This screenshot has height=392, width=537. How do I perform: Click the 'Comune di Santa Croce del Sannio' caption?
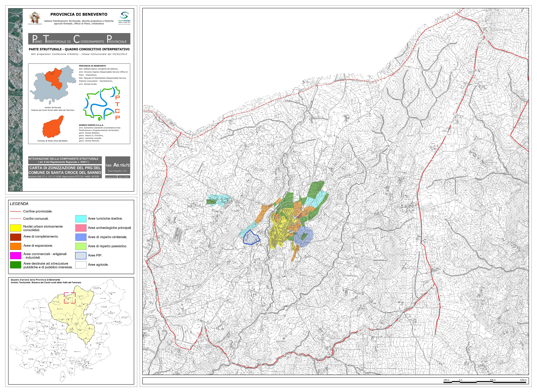pyautogui.click(x=52, y=141)
